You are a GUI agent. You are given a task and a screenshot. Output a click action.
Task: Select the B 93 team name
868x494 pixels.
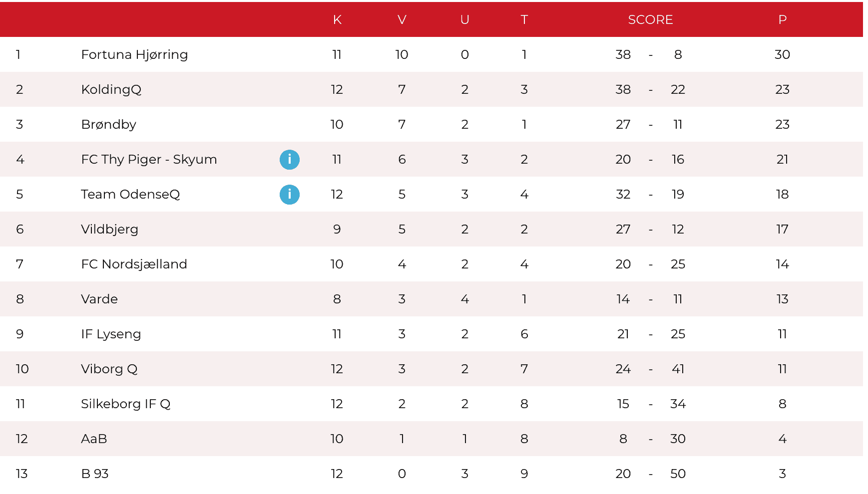(94, 474)
